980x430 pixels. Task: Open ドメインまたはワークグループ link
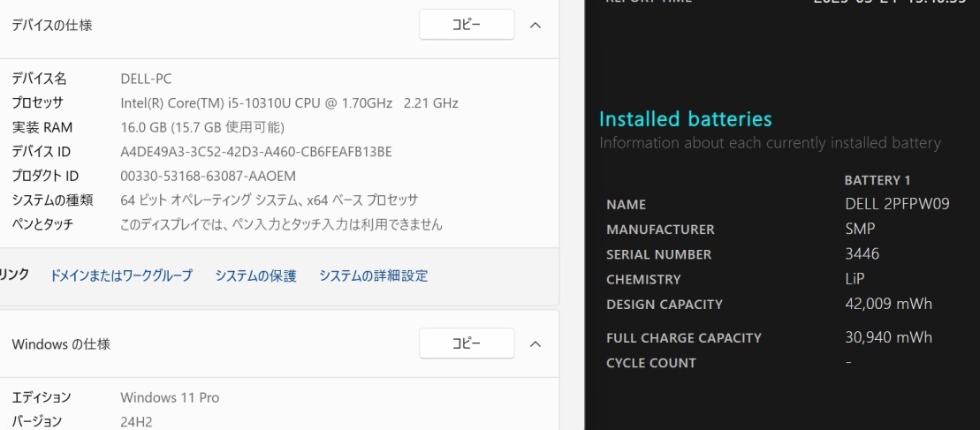pos(121,275)
